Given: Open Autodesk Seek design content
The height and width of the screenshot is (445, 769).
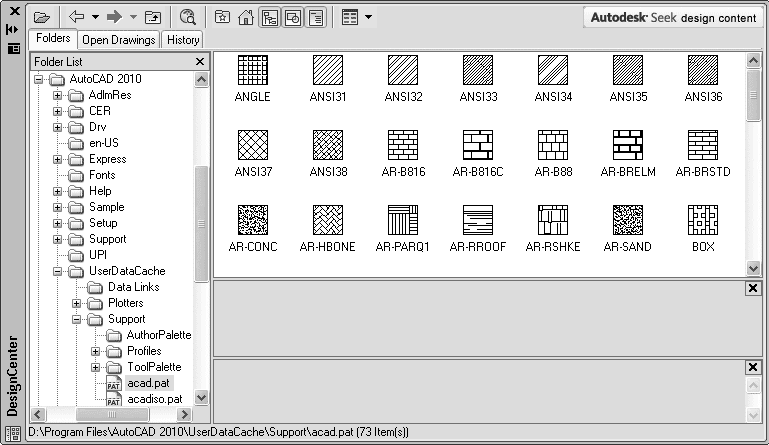Looking at the screenshot, I should point(673,18).
